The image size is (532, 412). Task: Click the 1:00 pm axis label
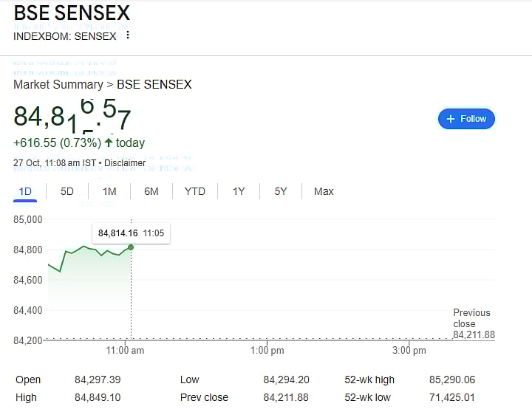267,351
